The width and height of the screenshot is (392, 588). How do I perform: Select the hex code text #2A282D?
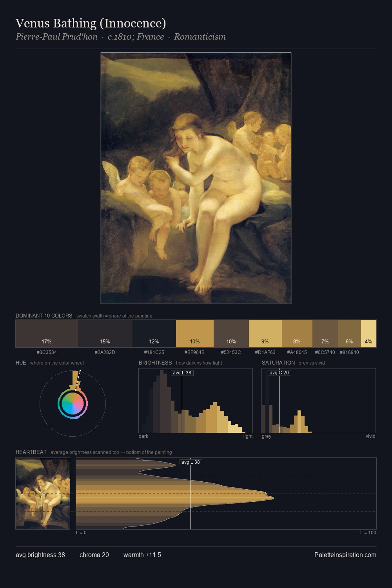[105, 352]
